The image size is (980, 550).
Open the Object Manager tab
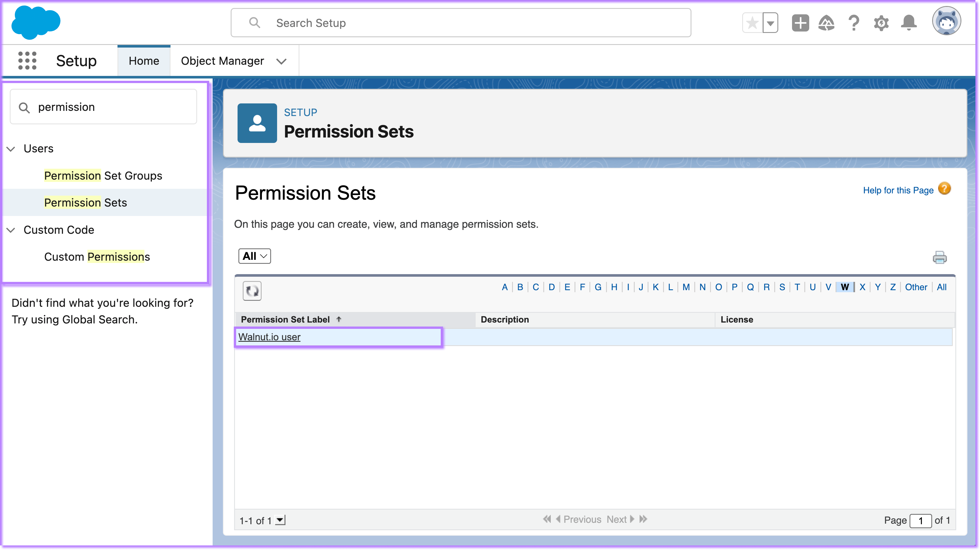coord(222,61)
